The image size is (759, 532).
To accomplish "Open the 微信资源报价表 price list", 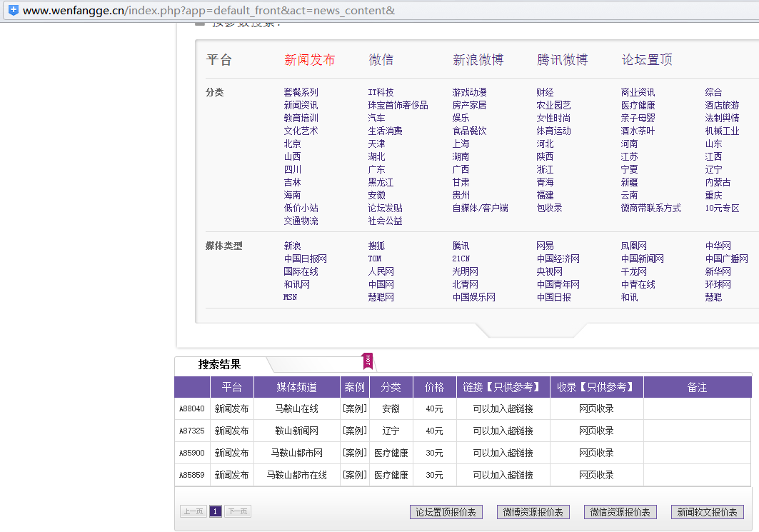I will pyautogui.click(x=620, y=512).
